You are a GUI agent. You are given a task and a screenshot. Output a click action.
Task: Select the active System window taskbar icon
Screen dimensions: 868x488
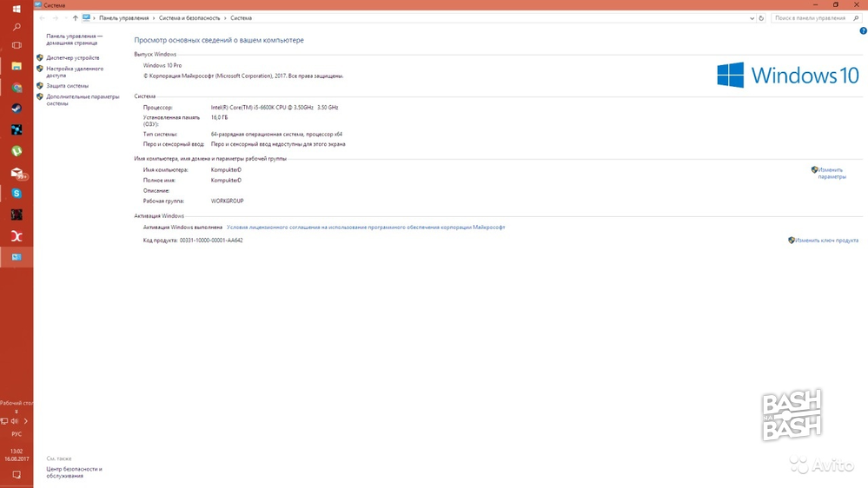[17, 257]
